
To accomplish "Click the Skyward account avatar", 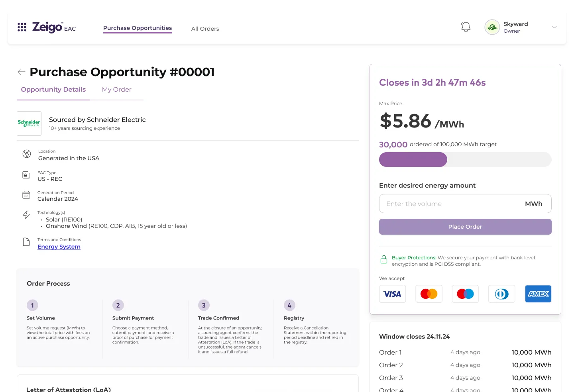I will [x=492, y=27].
